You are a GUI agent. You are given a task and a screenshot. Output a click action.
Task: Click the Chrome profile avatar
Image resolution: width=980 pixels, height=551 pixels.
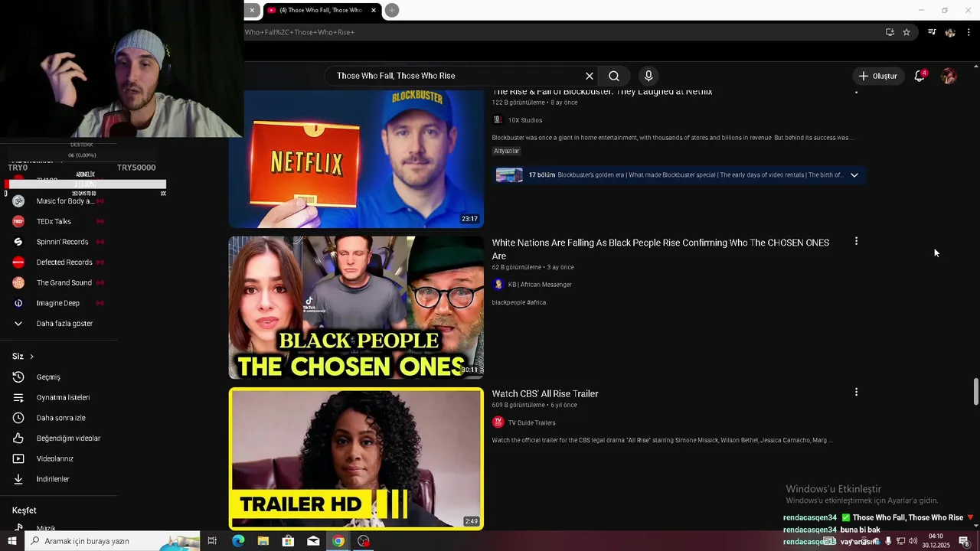(950, 32)
